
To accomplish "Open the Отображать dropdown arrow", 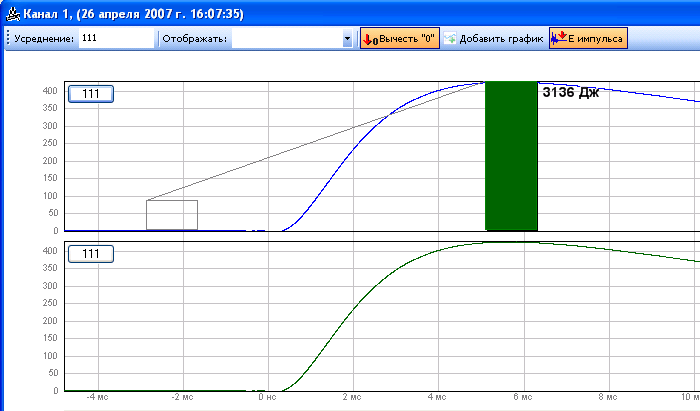I will coord(347,39).
